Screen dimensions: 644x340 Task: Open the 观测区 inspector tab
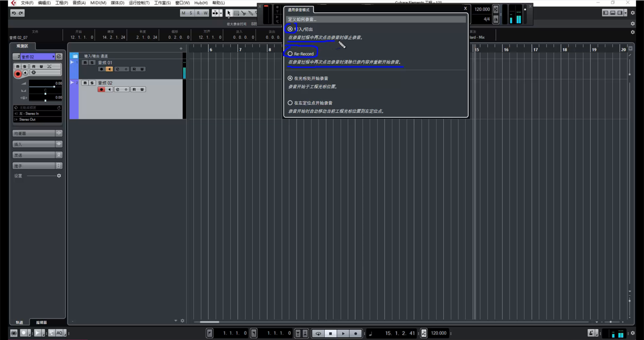click(22, 46)
